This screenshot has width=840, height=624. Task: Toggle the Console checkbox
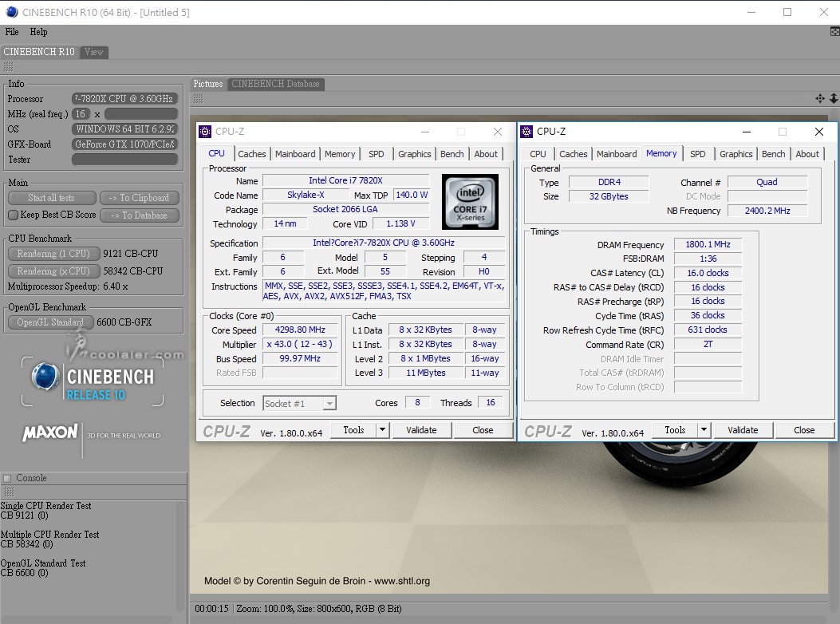(x=7, y=478)
